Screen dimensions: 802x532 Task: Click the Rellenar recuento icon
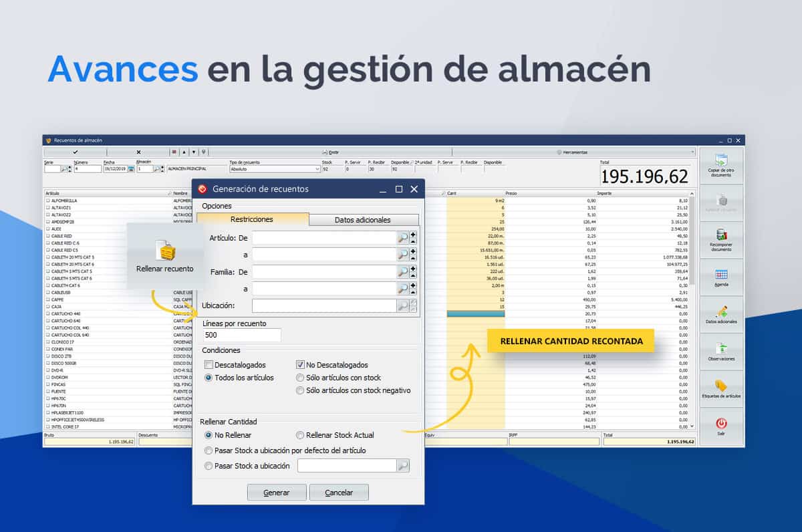coord(164,251)
